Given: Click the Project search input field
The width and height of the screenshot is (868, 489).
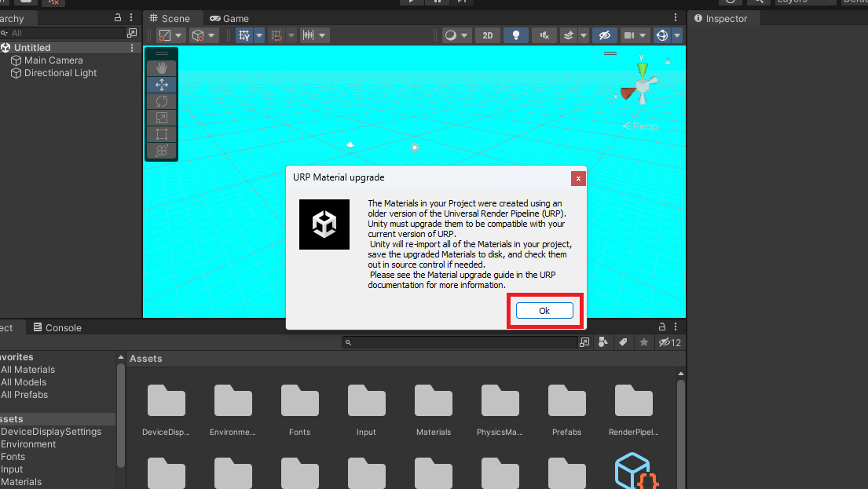Looking at the screenshot, I should [x=460, y=342].
